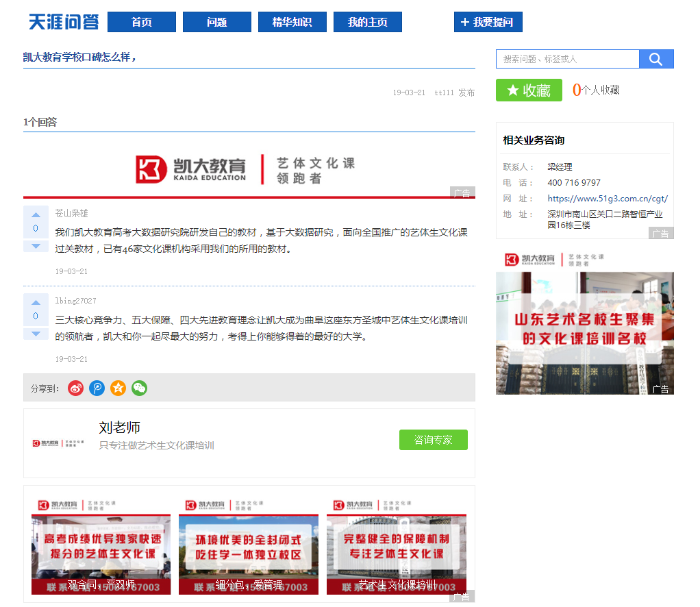Upvote the answer by lbing27027

(x=36, y=302)
